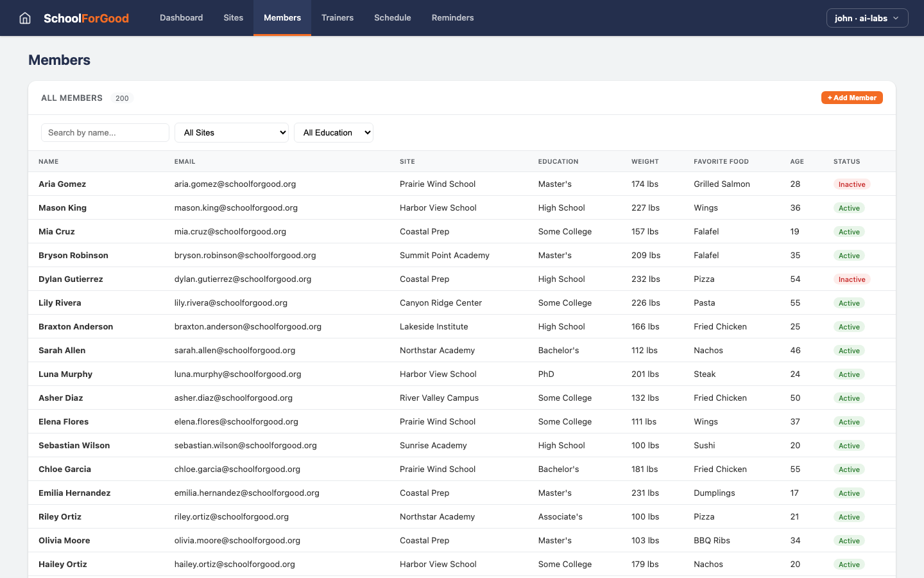924x578 pixels.
Task: Sort the table by WEIGHT column
Action: (645, 161)
